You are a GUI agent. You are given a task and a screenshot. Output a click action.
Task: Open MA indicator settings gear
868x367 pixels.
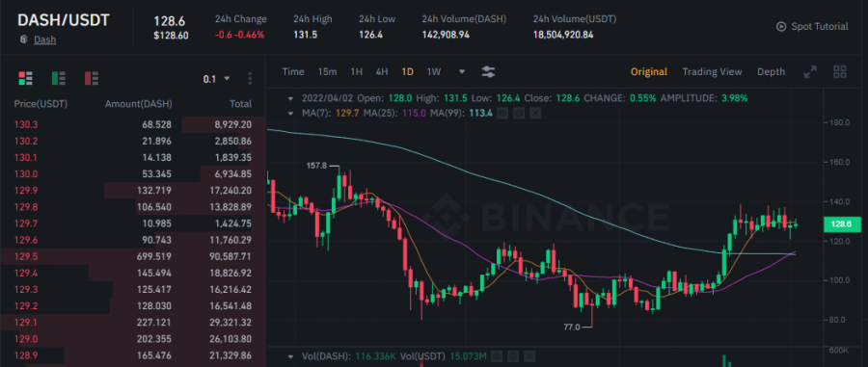519,114
